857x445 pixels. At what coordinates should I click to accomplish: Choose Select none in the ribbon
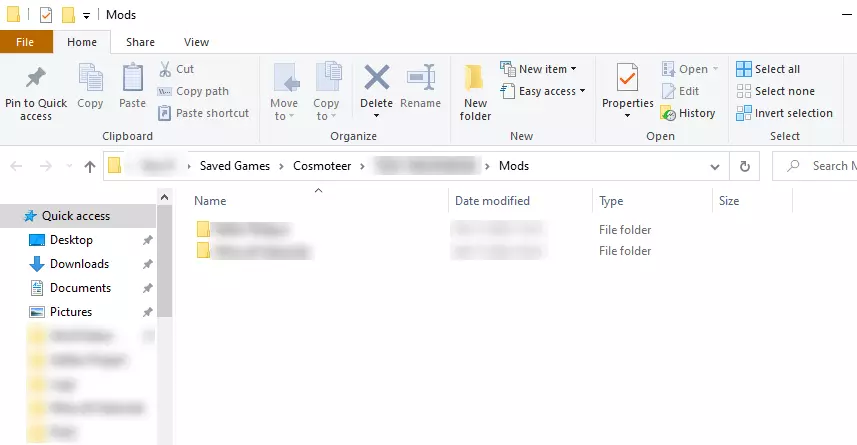[x=776, y=91]
